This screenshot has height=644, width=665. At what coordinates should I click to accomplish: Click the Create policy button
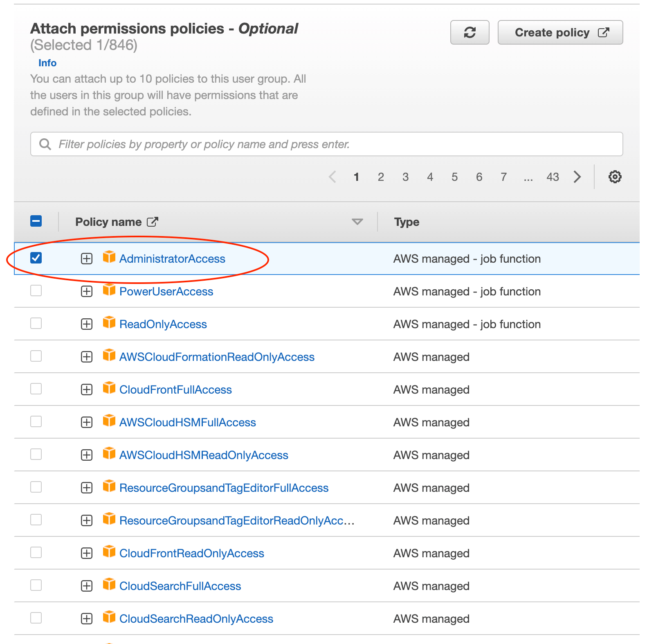coord(560,32)
